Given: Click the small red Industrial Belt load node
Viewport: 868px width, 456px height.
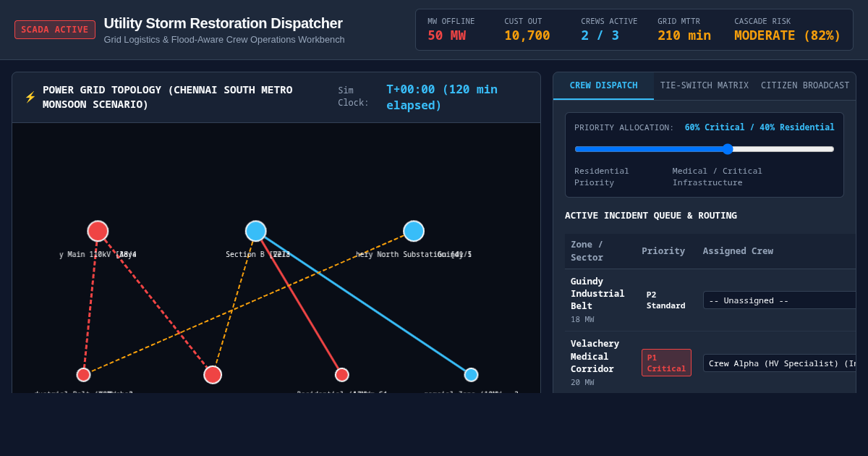Looking at the screenshot, I should 83,374.
